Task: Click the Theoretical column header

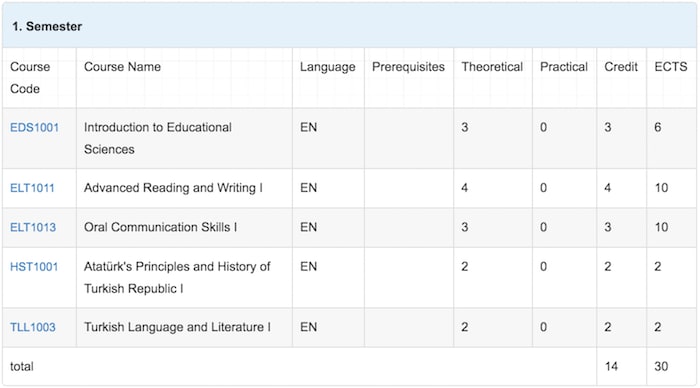Action: 492,67
